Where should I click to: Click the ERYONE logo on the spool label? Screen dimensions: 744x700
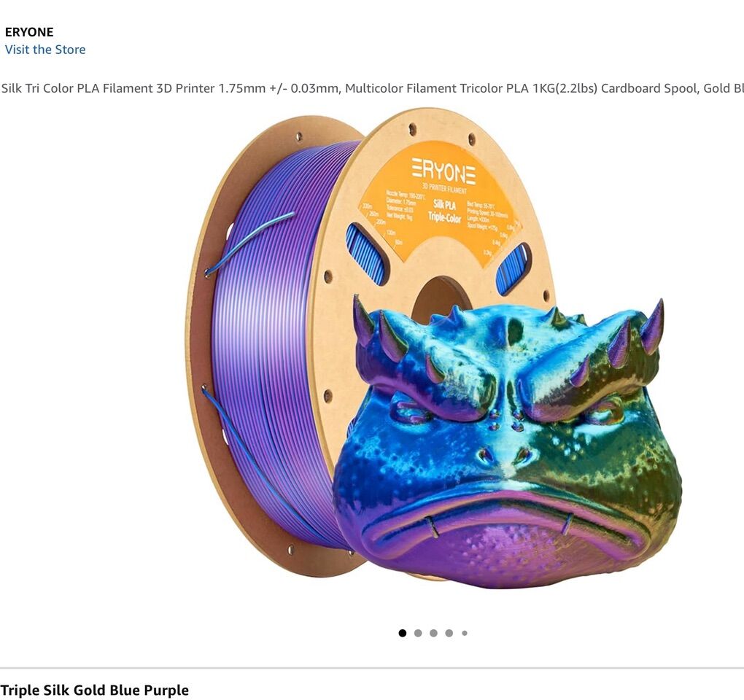[443, 171]
